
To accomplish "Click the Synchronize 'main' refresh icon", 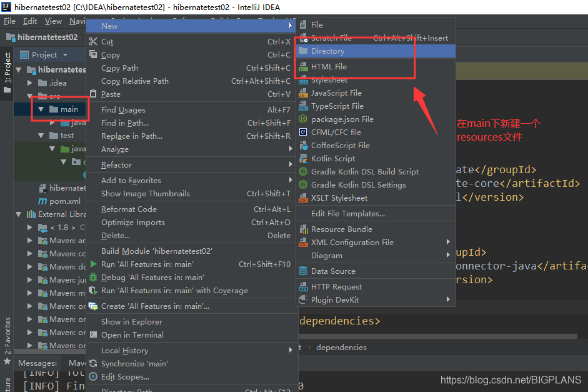I will click(93, 363).
